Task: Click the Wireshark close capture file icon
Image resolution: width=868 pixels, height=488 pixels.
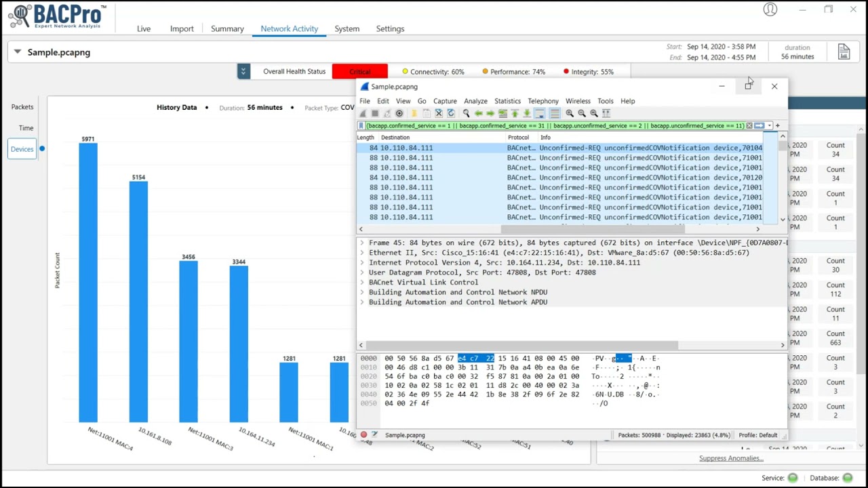Action: click(x=439, y=113)
